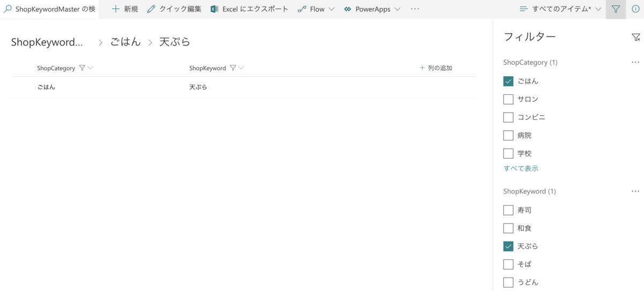Open the information details pane icon
Screen dimensions: 644x291
pyautogui.click(x=635, y=9)
